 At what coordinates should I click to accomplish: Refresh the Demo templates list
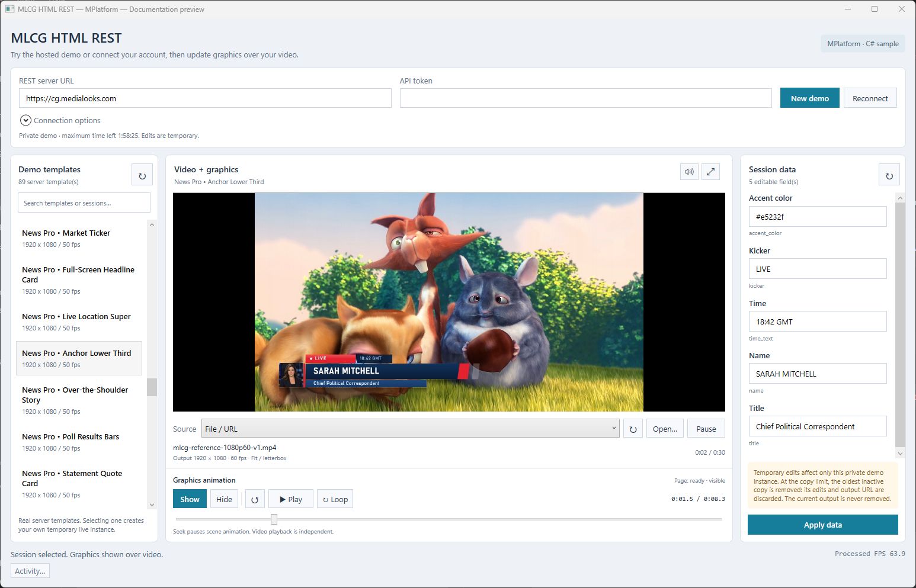tap(142, 175)
